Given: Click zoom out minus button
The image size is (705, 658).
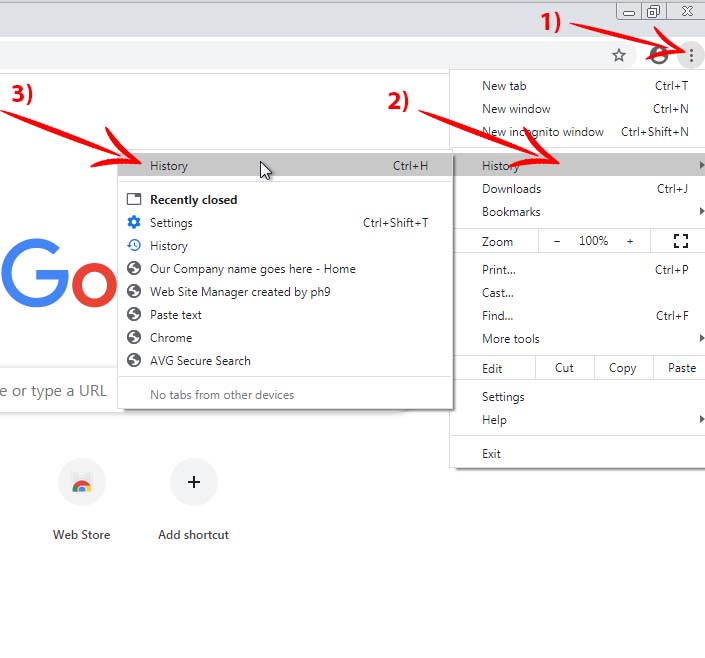Looking at the screenshot, I should (557, 241).
